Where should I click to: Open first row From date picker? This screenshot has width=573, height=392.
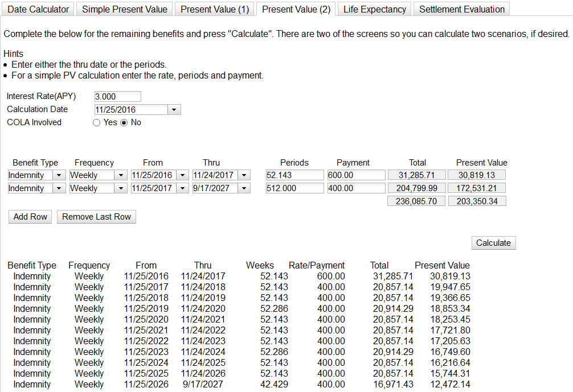tap(182, 175)
